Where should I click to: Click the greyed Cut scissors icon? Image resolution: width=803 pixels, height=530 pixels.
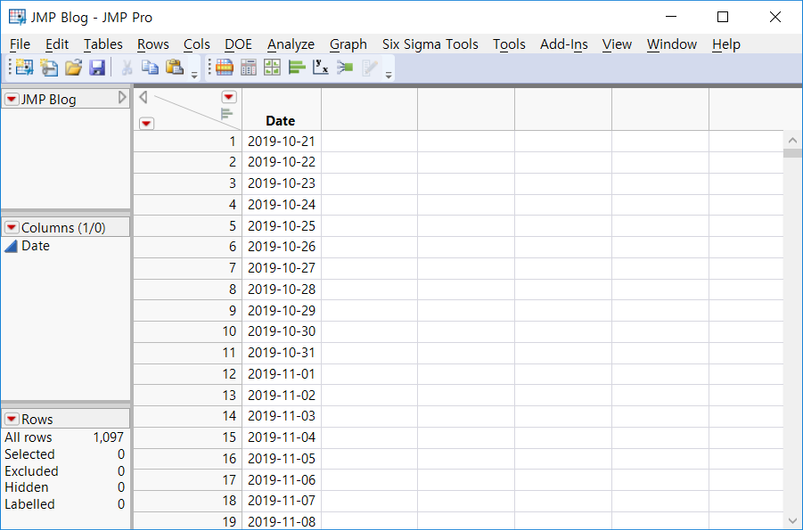[127, 67]
